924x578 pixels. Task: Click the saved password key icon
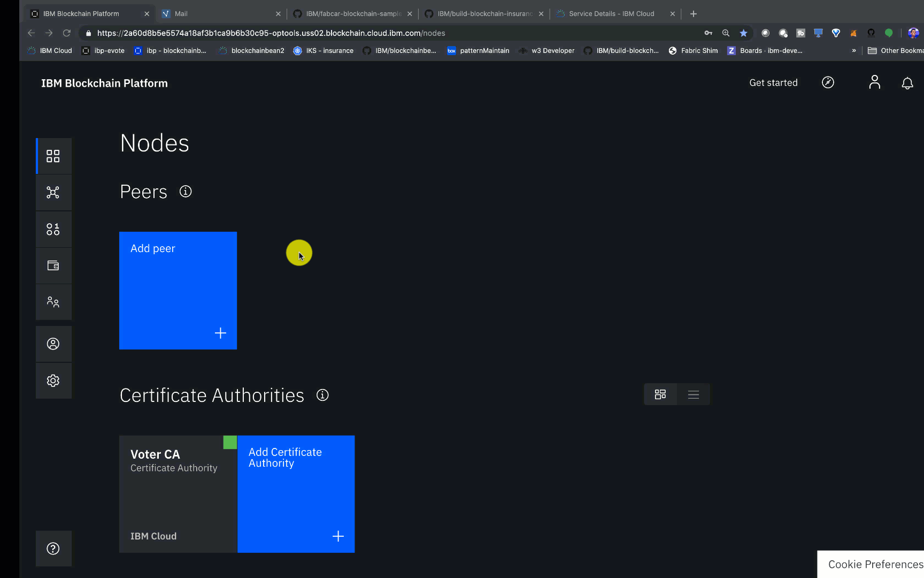709,33
